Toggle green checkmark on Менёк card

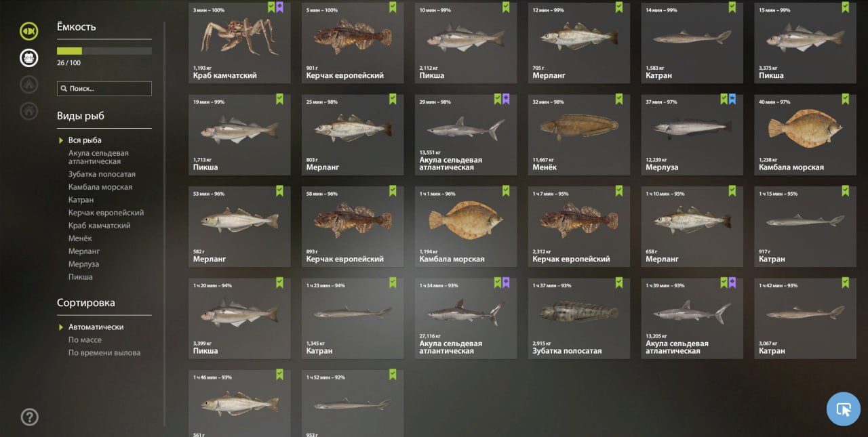coord(619,99)
